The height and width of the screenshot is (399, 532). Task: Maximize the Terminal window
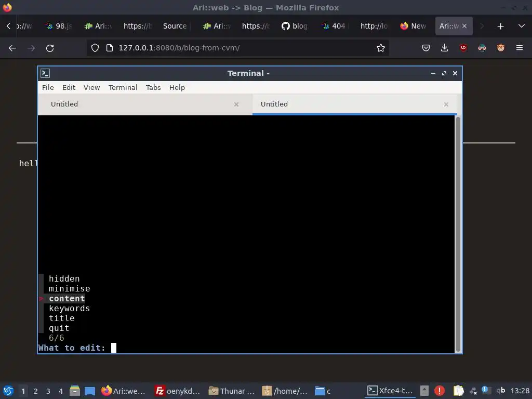(x=444, y=73)
